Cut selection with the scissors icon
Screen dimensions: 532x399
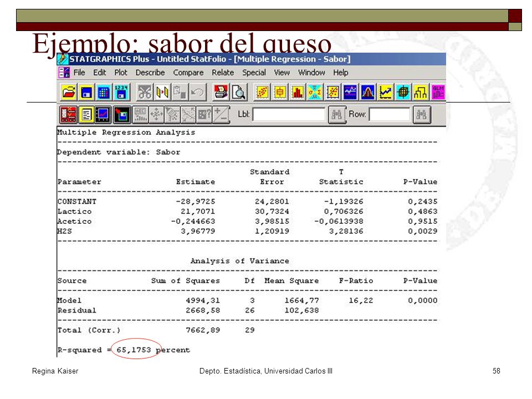[145, 92]
